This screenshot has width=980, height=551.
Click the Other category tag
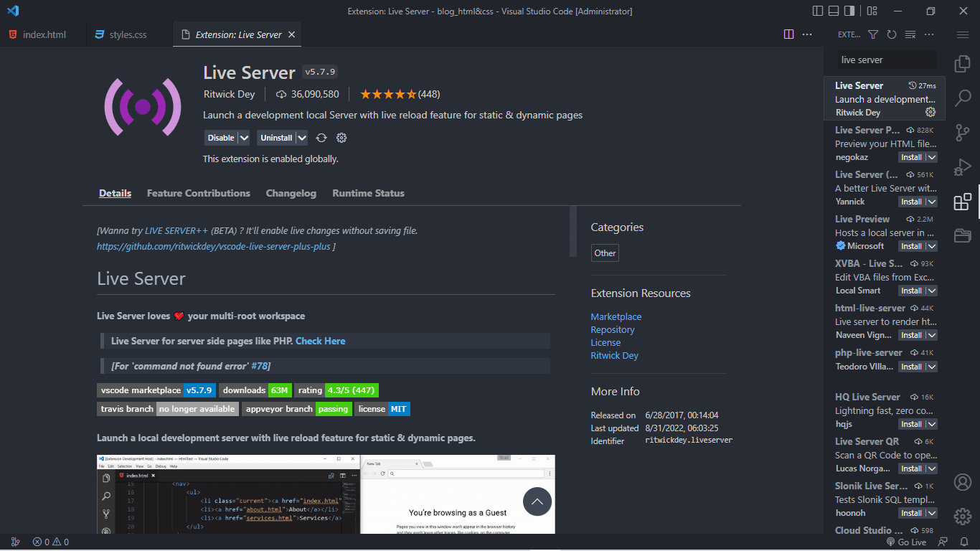[605, 253]
